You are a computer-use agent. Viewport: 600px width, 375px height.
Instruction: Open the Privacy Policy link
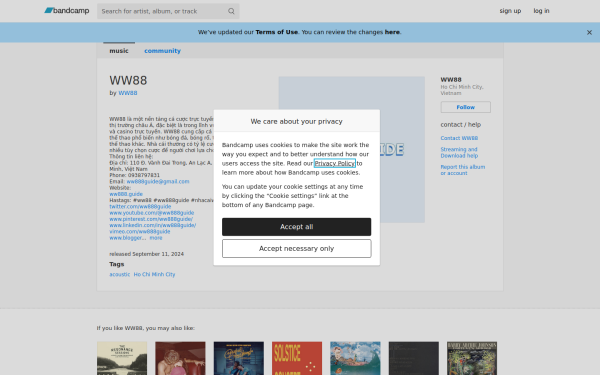tap(335, 163)
